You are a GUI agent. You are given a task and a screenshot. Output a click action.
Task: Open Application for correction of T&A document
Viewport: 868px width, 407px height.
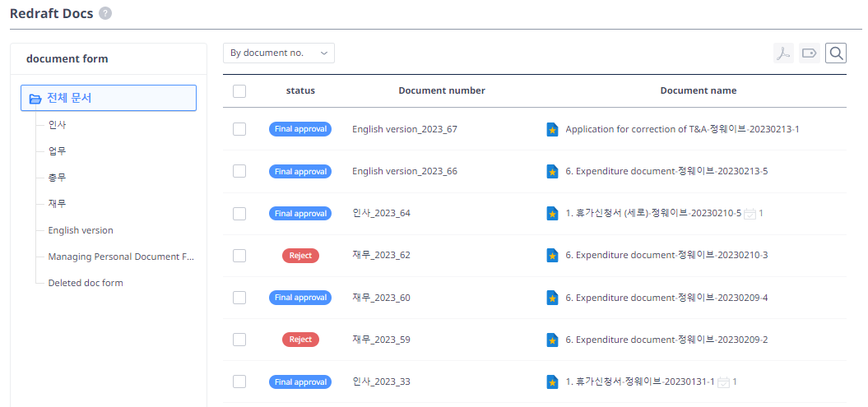[682, 129]
